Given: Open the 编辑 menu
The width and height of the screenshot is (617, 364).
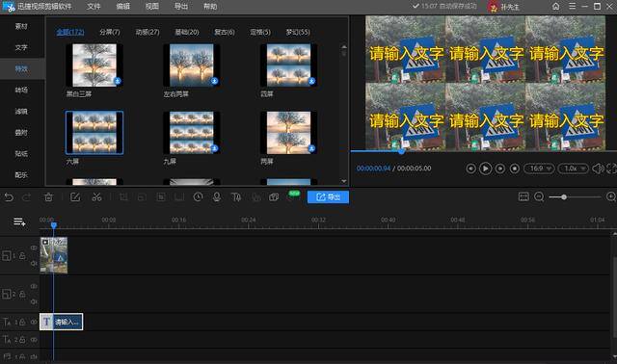Looking at the screenshot, I should pyautogui.click(x=123, y=7).
